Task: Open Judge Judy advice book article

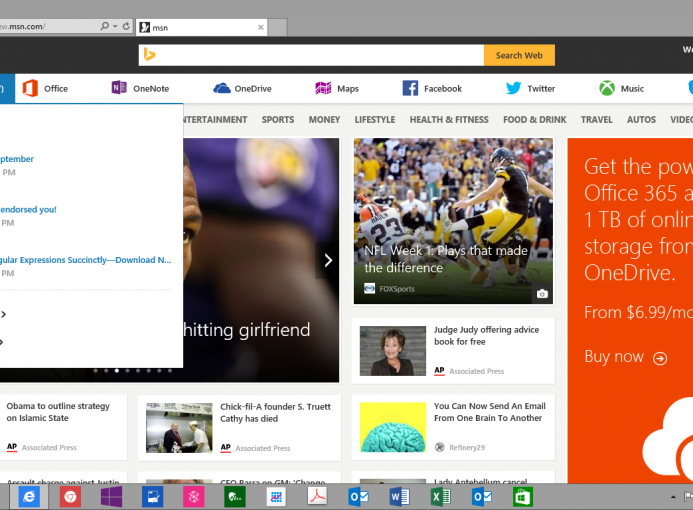Action: point(486,335)
